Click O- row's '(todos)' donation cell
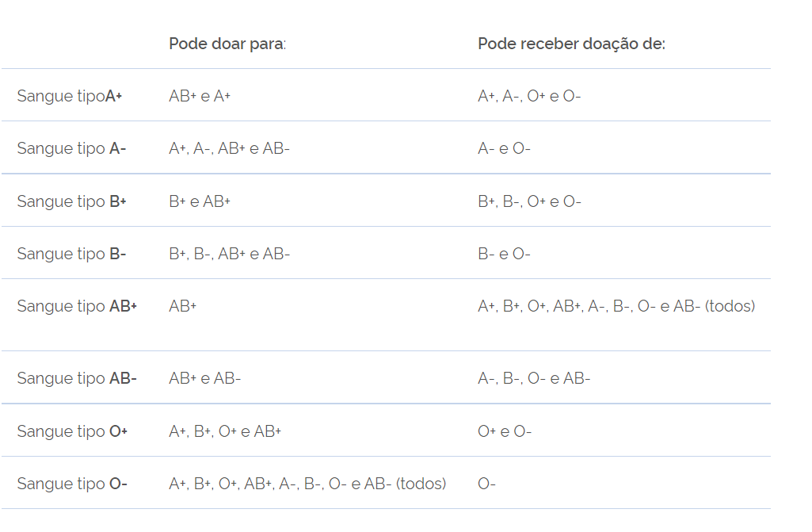 point(307,484)
